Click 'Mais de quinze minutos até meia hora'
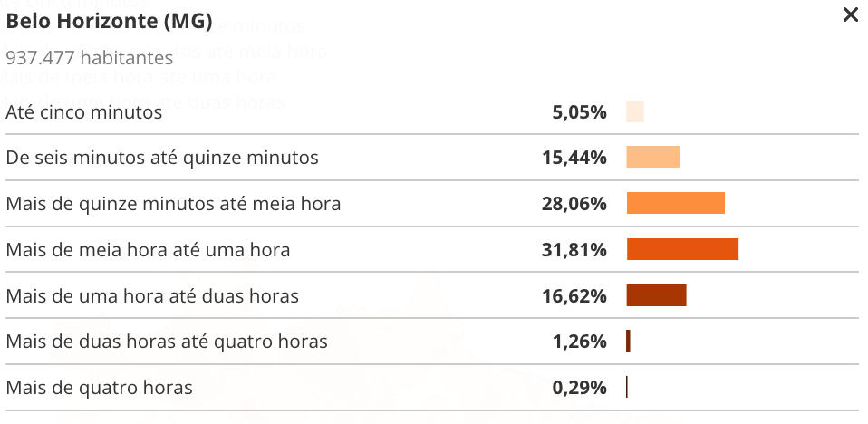This screenshot has height=424, width=868. coord(173,204)
